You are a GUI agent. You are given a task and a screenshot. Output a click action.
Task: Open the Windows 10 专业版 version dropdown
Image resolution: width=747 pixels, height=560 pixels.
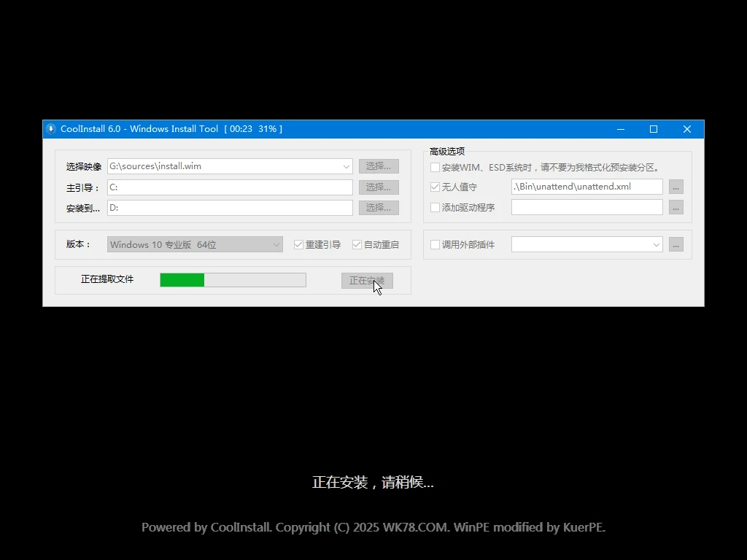click(276, 244)
